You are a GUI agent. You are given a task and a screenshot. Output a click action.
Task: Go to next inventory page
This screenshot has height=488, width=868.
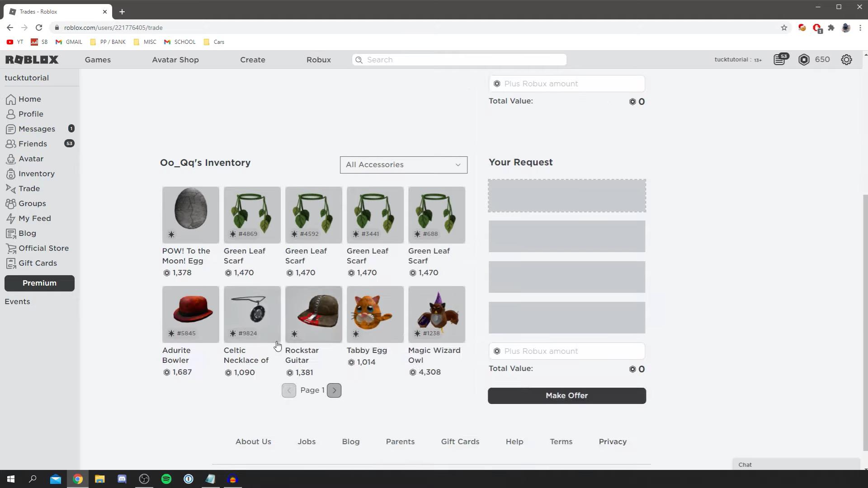click(x=334, y=390)
